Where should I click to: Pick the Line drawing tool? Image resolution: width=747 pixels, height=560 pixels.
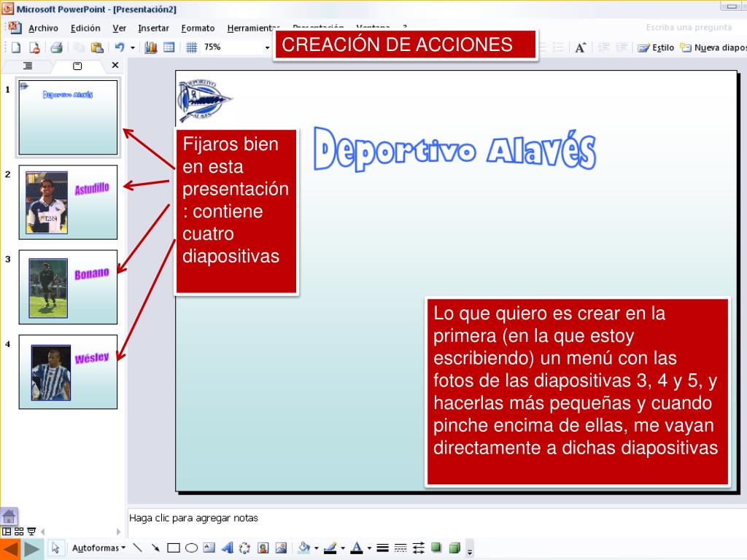[x=137, y=548]
